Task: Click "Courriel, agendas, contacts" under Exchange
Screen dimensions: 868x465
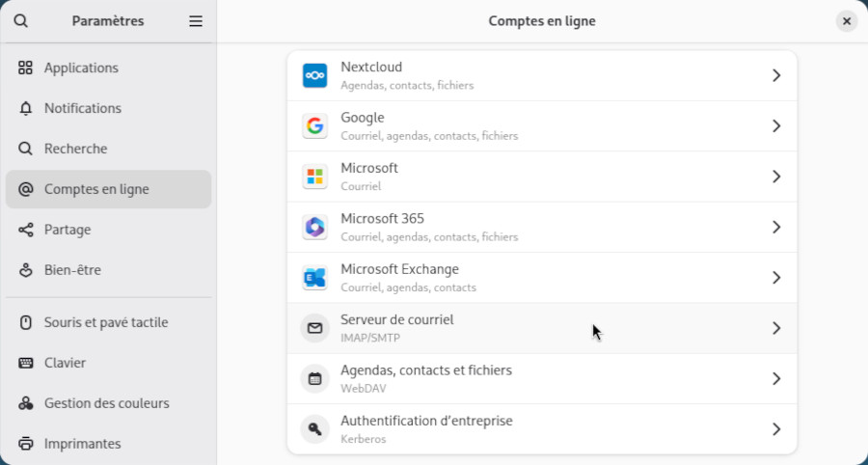Action: [x=409, y=287]
